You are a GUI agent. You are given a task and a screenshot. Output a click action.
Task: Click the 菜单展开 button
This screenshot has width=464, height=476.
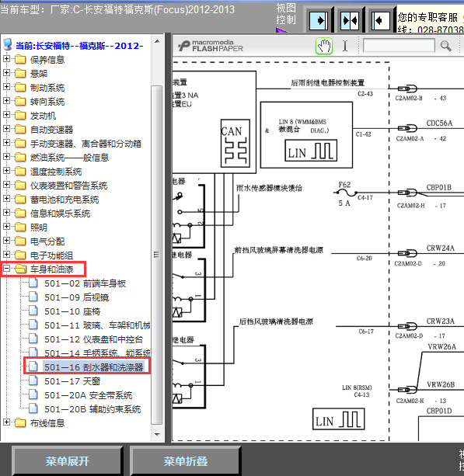click(x=67, y=461)
